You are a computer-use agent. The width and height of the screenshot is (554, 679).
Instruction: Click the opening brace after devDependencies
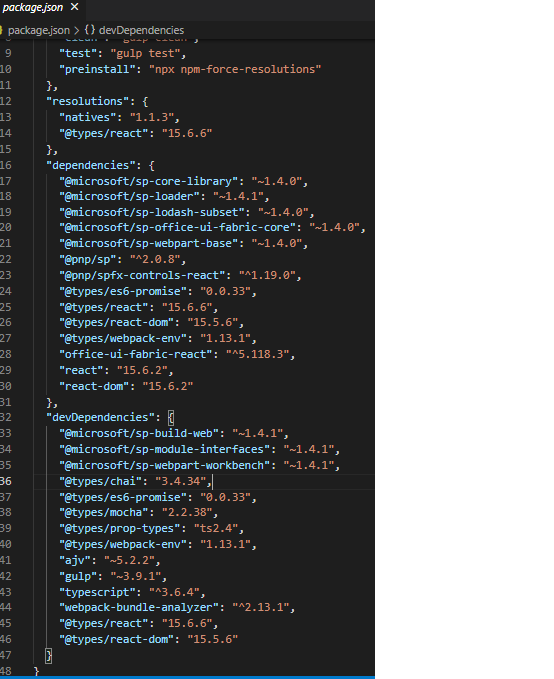(x=171, y=417)
